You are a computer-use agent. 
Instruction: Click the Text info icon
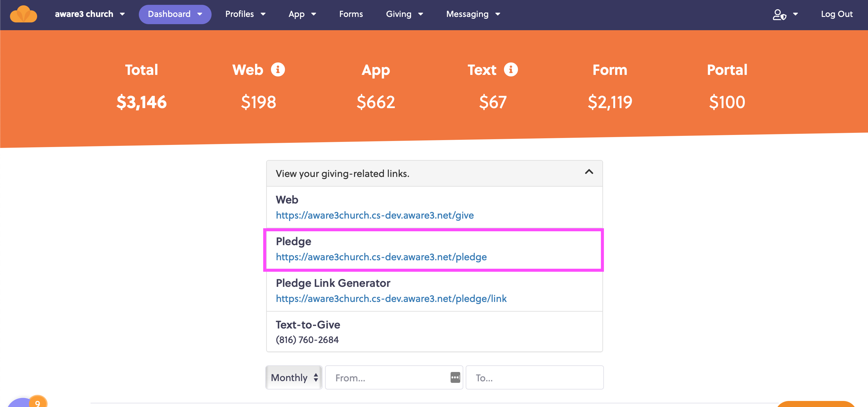(x=511, y=70)
